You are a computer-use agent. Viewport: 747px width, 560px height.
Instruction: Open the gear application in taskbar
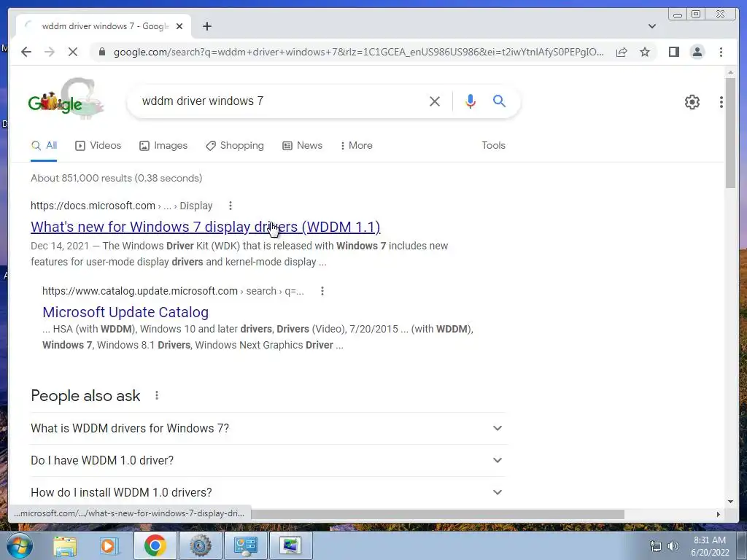(x=200, y=545)
